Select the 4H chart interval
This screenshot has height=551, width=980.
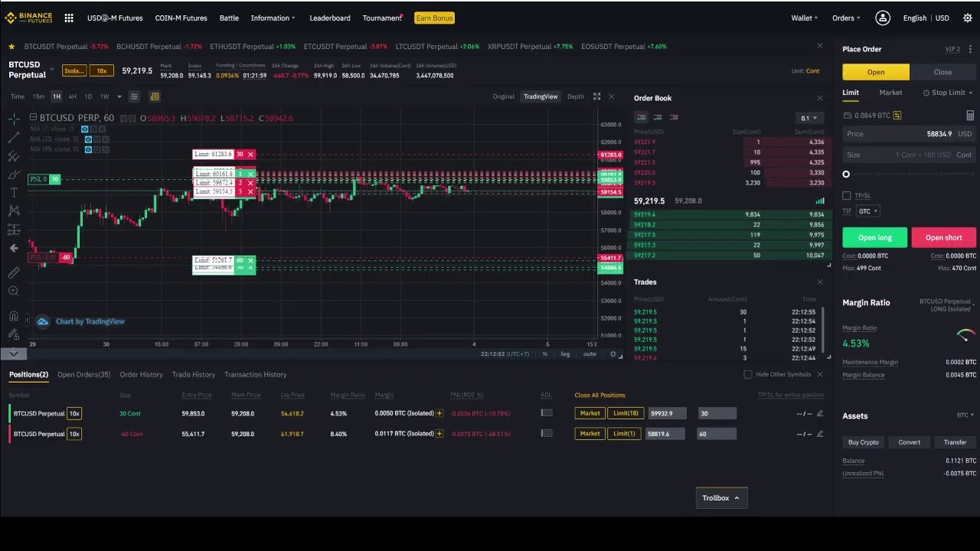72,96
